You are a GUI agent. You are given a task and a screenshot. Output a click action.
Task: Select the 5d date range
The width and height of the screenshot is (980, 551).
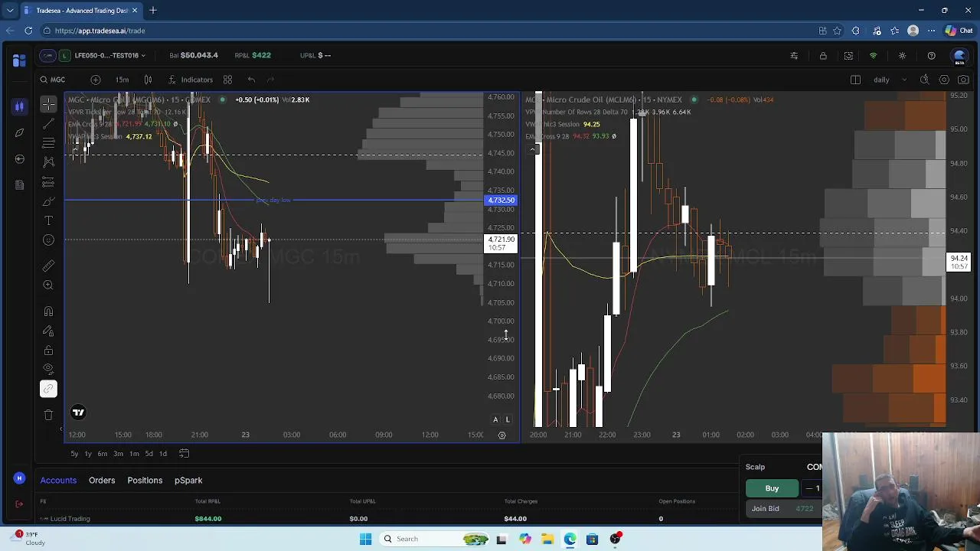pos(149,454)
